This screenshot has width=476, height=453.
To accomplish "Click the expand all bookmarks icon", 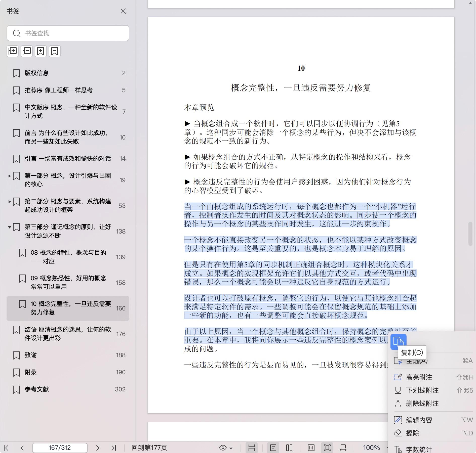I will (13, 51).
